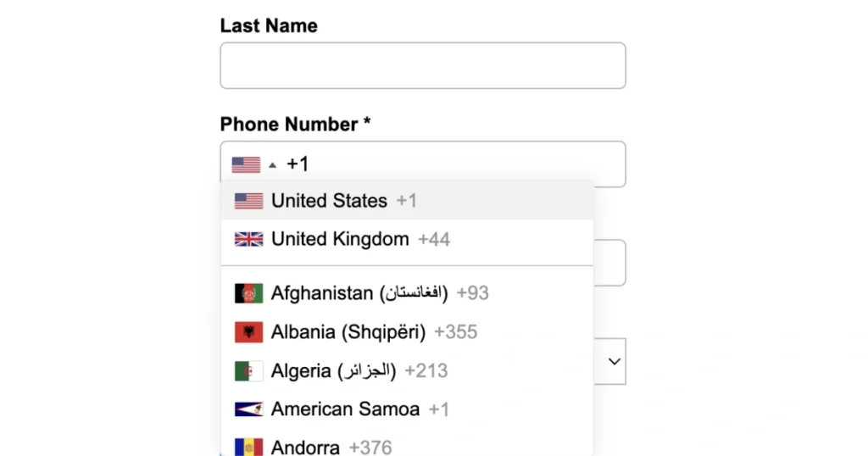The image size is (868, 456).
Task: Select United States +1 option
Action: click(x=343, y=201)
